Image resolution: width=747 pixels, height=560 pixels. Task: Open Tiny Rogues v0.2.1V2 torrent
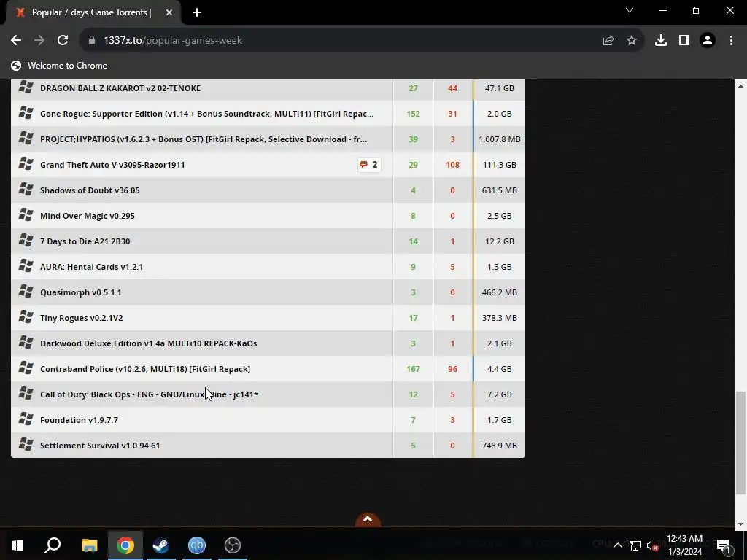(x=82, y=318)
